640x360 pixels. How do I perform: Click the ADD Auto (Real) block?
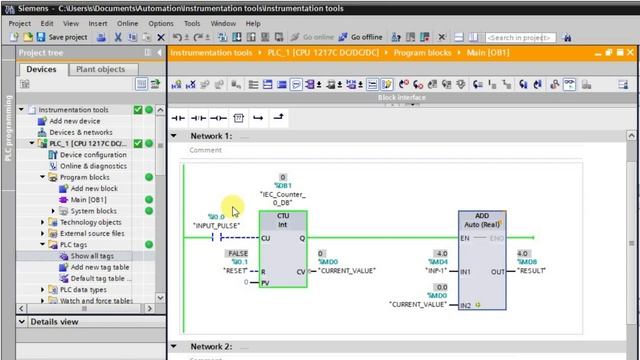coord(482,260)
